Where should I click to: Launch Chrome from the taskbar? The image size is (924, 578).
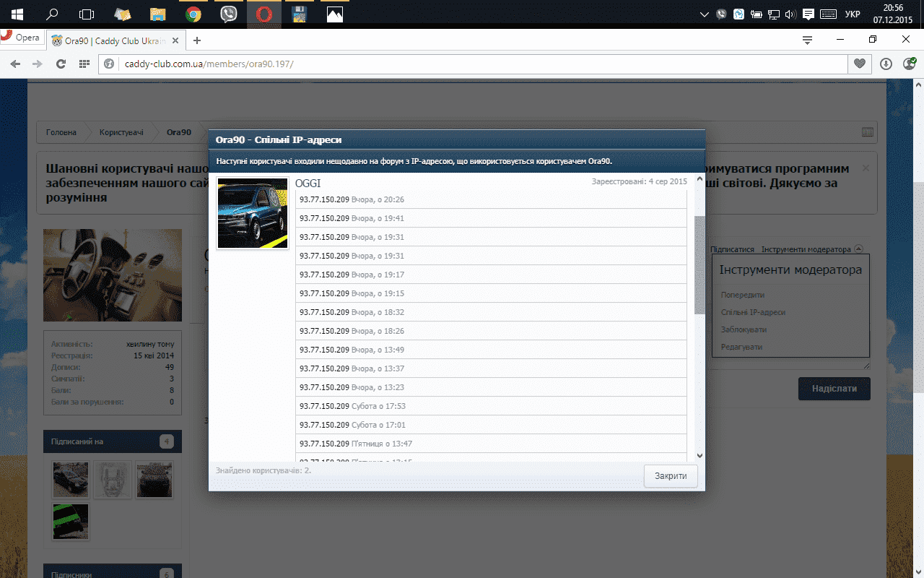tap(193, 14)
